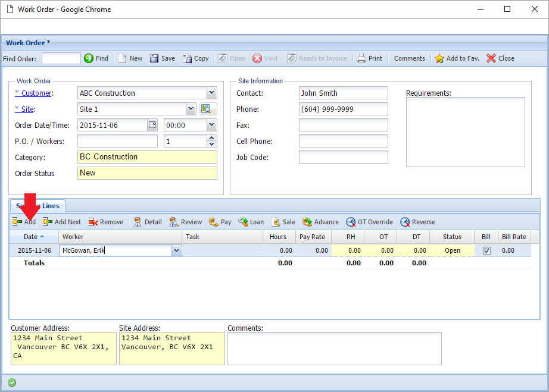Click the Open status cell
The width and height of the screenshot is (549, 392).
[452, 250]
